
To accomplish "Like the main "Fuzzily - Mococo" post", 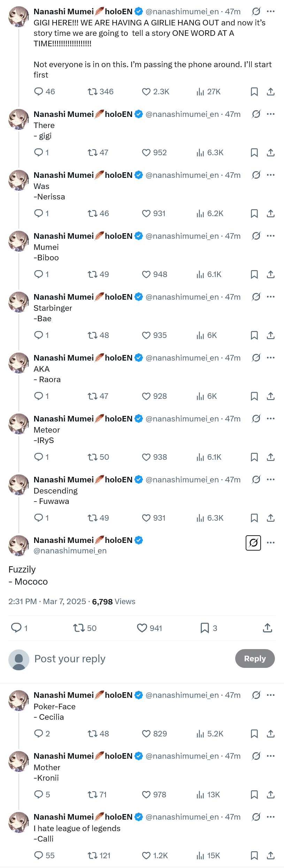I will [x=142, y=628].
